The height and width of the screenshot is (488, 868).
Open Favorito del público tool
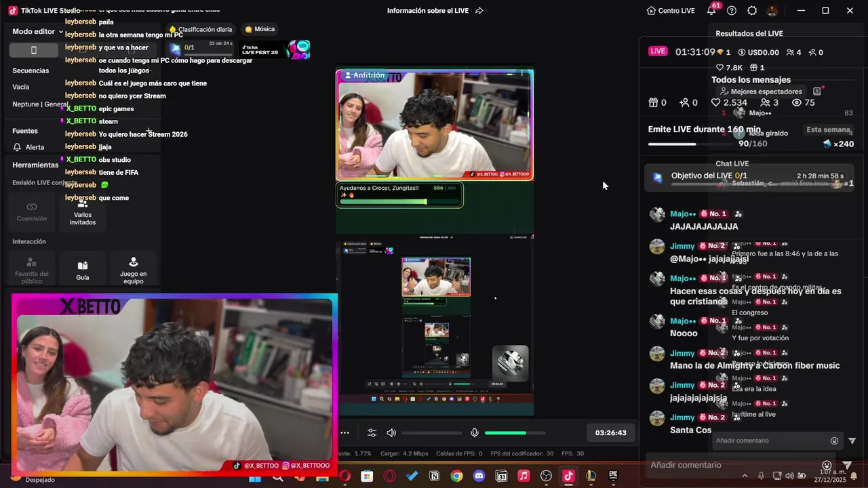coord(32,270)
